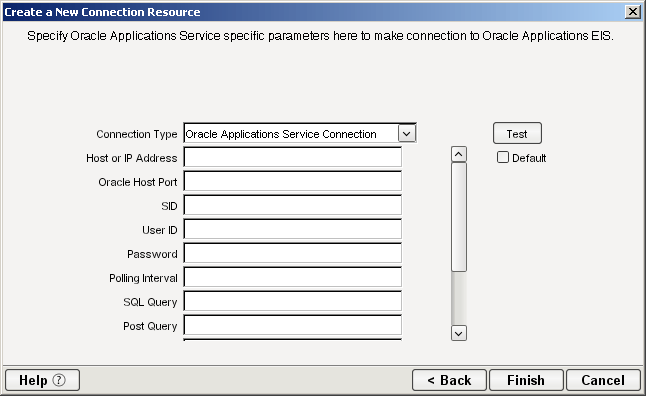
Task: Focus the SID input field
Action: pyautogui.click(x=293, y=205)
